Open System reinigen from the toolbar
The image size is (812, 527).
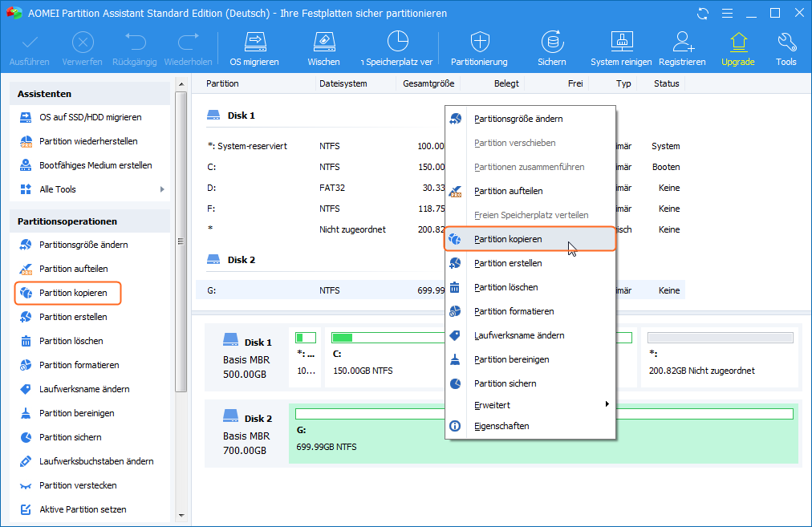621,49
